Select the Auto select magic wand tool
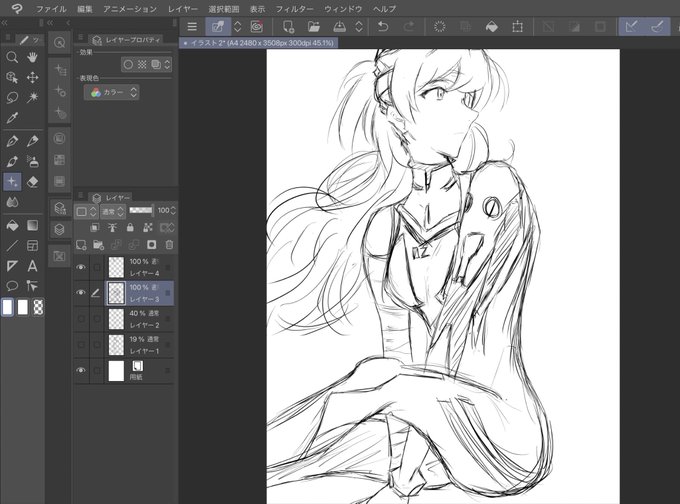This screenshot has height=504, width=680. point(33,98)
